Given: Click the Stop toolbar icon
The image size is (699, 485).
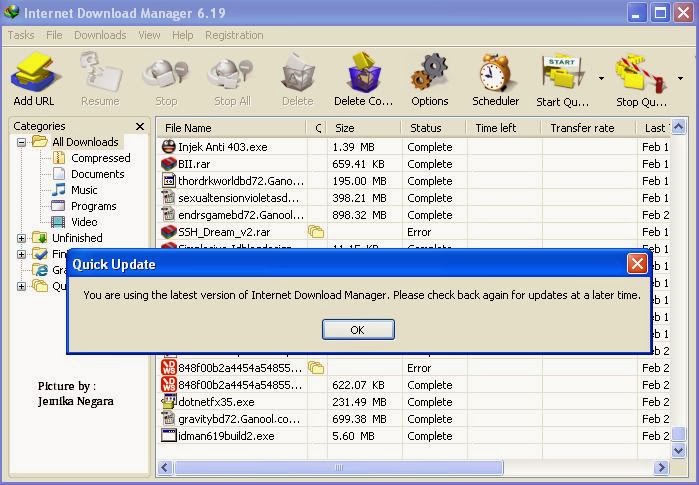Looking at the screenshot, I should [166, 74].
